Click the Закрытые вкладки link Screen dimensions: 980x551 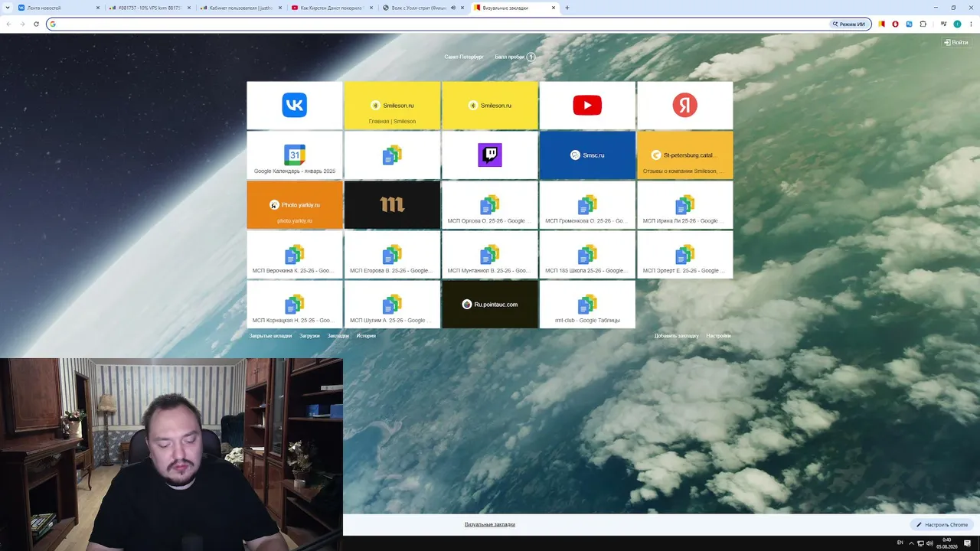pos(270,336)
